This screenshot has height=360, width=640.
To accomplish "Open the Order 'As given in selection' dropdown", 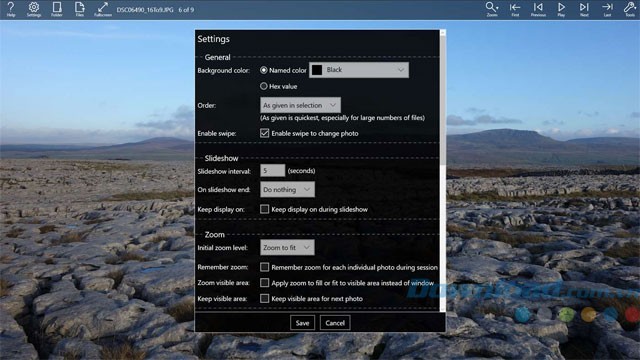I will click(300, 105).
